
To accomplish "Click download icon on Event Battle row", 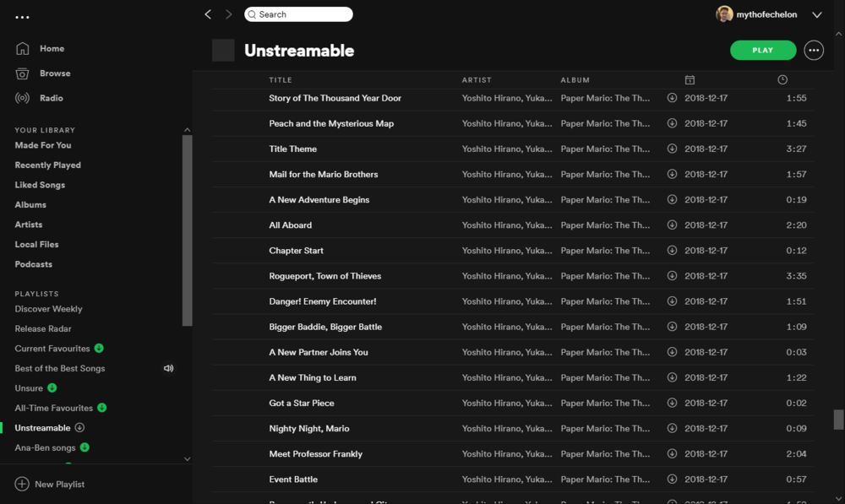I will click(672, 480).
